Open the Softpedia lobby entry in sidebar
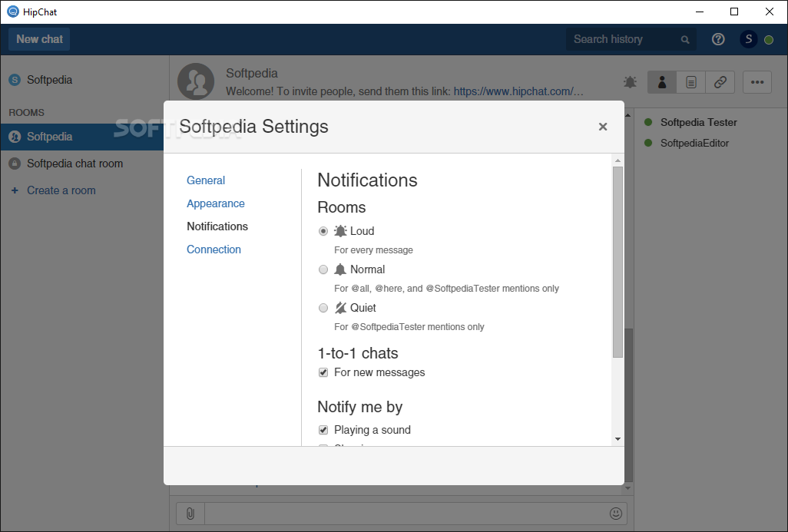Image resolution: width=788 pixels, height=532 pixels. coord(49,80)
